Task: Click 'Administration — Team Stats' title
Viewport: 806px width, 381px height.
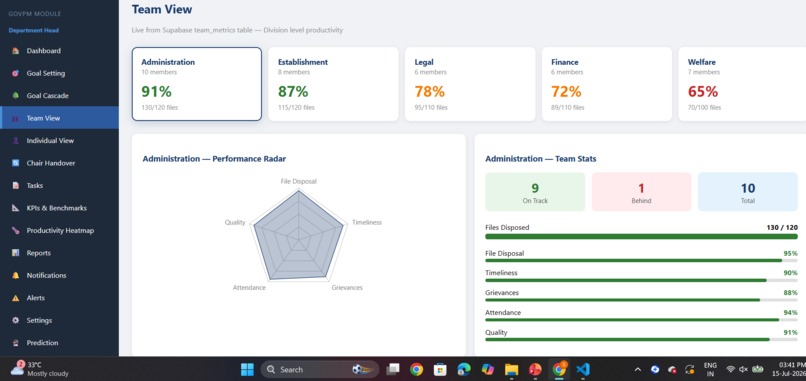Action: coord(541,159)
